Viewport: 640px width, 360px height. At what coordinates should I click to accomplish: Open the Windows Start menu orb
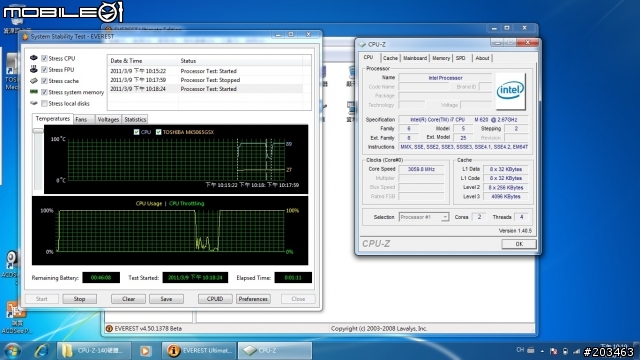click(12, 351)
